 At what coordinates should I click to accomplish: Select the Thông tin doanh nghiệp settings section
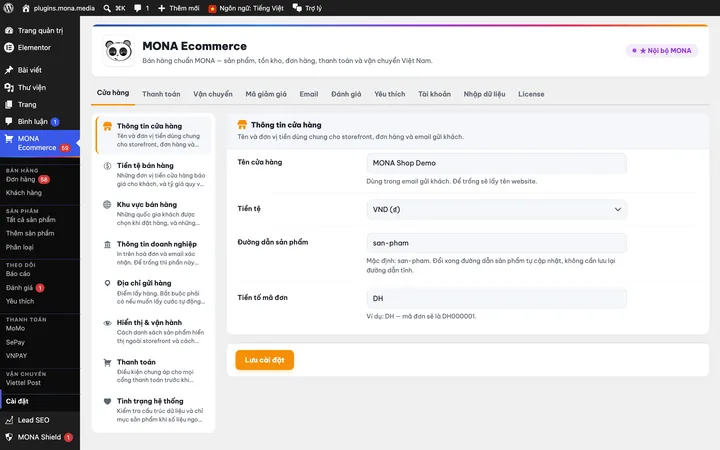(x=154, y=253)
